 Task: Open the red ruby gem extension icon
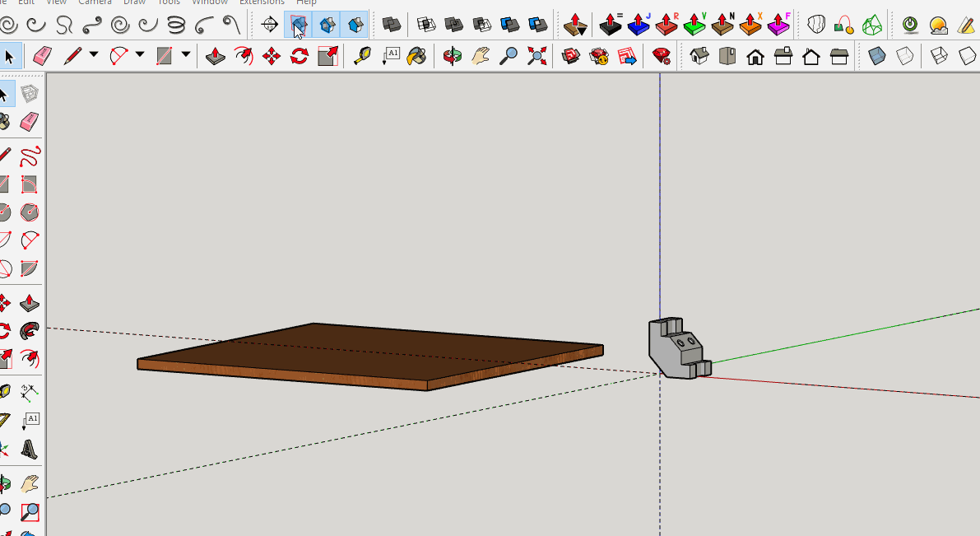point(662,56)
